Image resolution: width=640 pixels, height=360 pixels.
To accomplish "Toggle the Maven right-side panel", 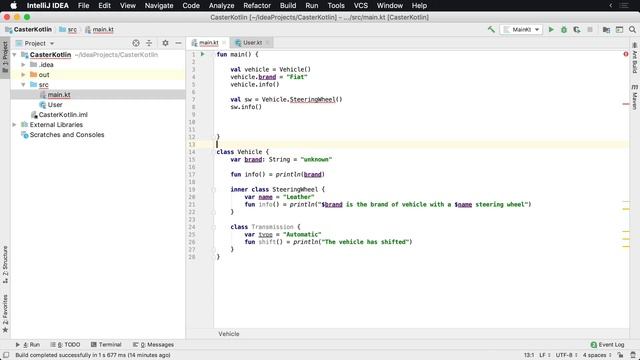I will coord(635,97).
